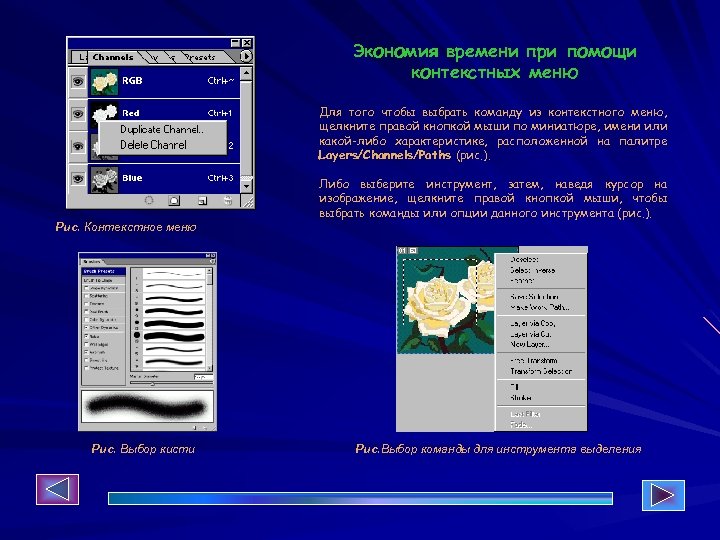This screenshot has height=540, width=720.
Task: Enable the Shape Dynamics checkbox
Action: pos(86,288)
